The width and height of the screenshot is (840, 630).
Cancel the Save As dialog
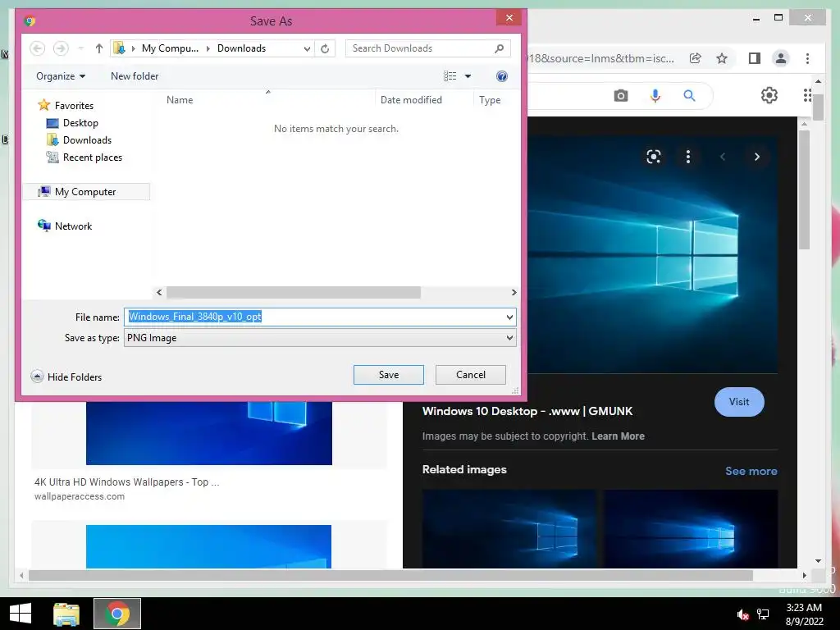(470, 374)
